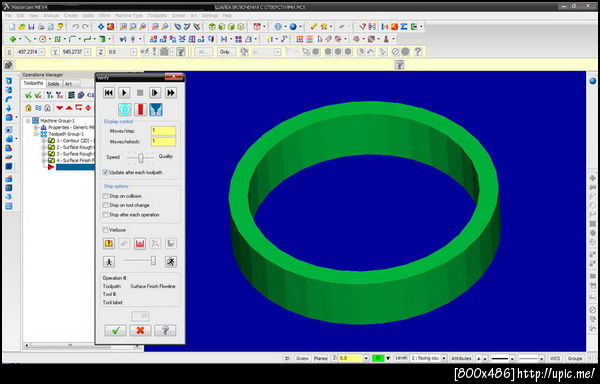
Task: Click the Redo arrow icon
Action: click(85, 27)
